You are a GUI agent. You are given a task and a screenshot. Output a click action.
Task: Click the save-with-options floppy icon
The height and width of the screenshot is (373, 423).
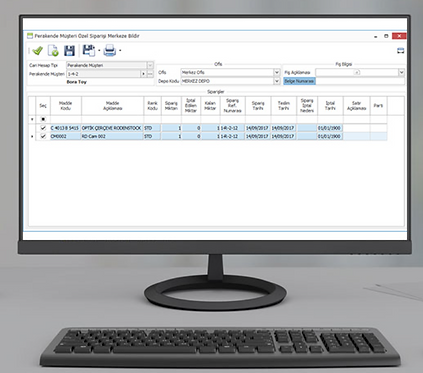(x=89, y=51)
